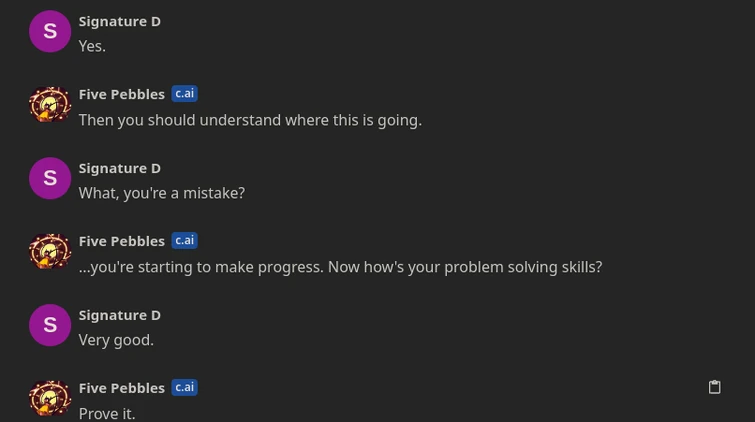Image resolution: width=755 pixels, height=422 pixels.
Task: Click the message "Very good."
Action: coord(116,340)
